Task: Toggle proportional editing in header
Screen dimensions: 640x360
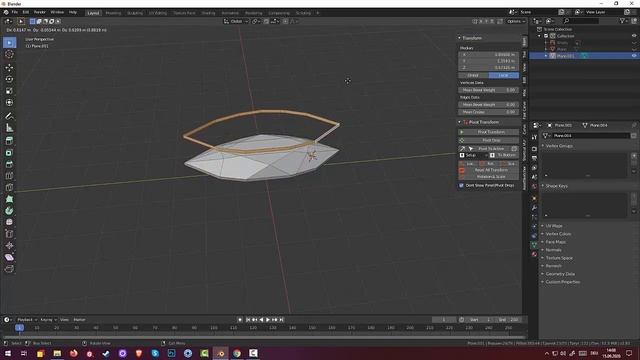Action: (x=285, y=21)
